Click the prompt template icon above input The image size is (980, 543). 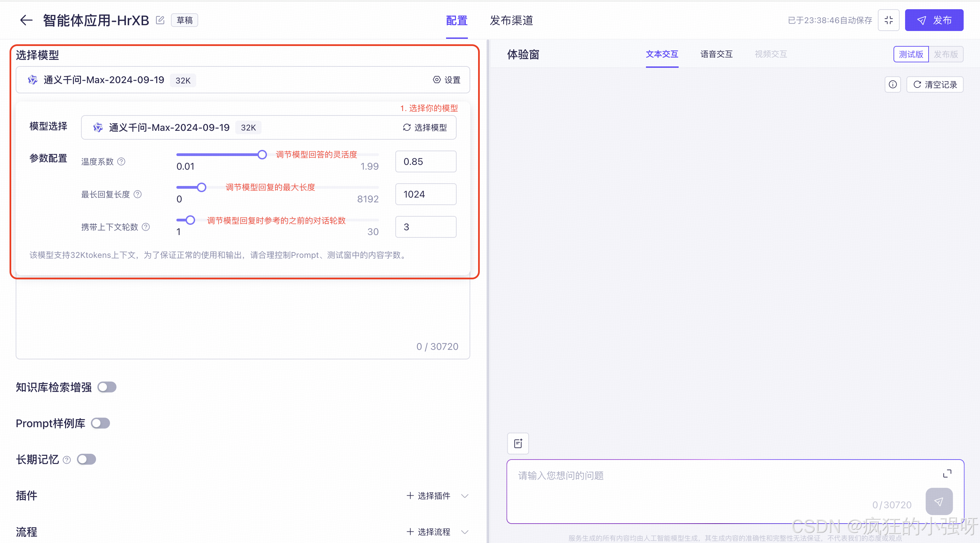518,443
